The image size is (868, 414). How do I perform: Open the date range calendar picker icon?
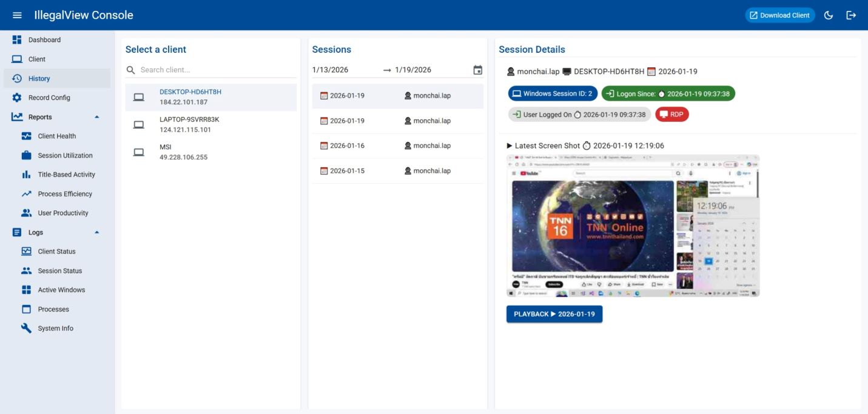(x=478, y=70)
